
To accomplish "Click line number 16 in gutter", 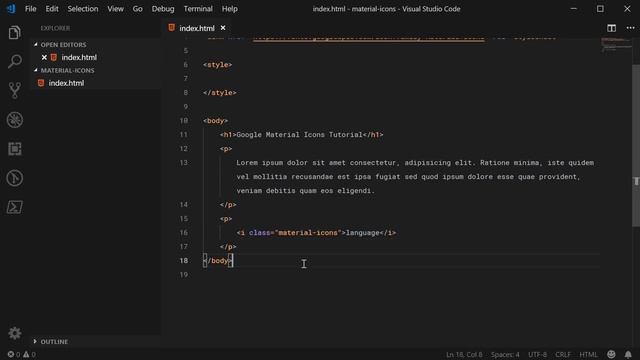I will tap(184, 233).
